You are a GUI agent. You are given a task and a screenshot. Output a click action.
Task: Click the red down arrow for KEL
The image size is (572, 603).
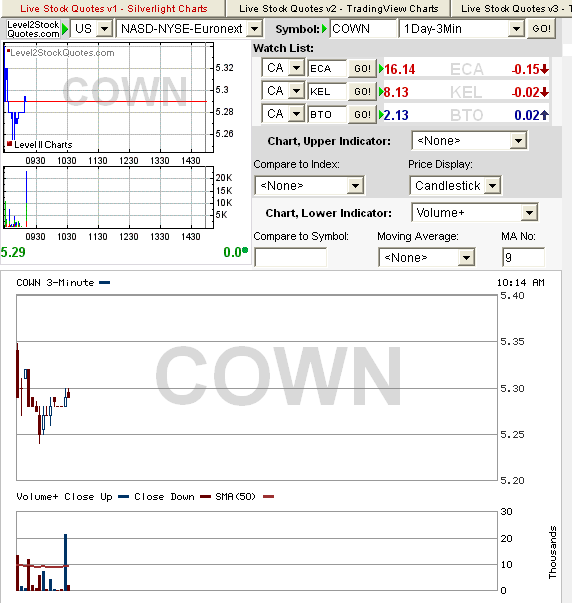pos(544,93)
